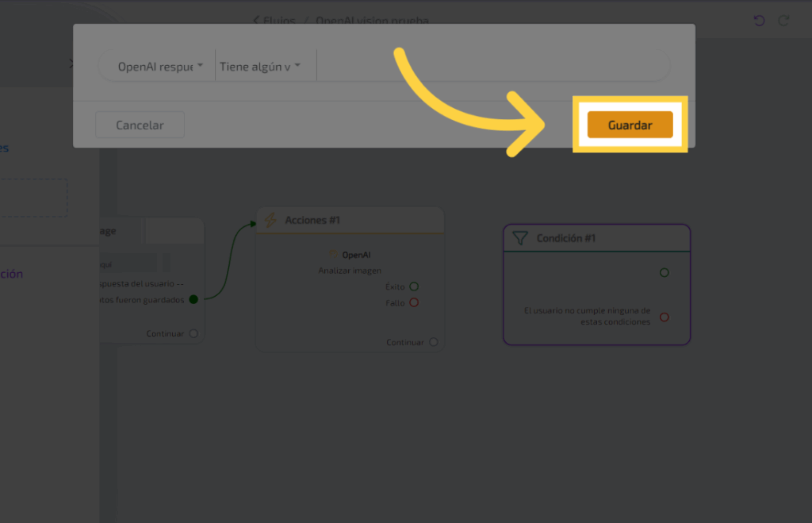
Task: Click the red no-match connector on Condición #1
Action: [x=665, y=317]
